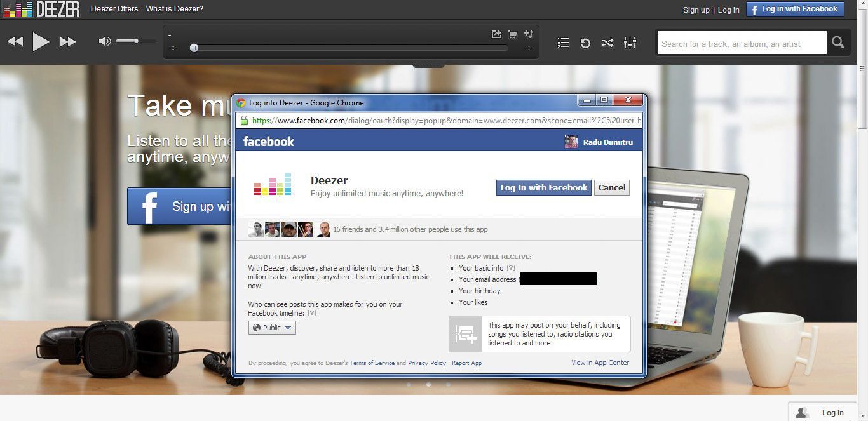The image size is (868, 421).
Task: Click 'Your birthday' permission text
Action: [x=479, y=291]
